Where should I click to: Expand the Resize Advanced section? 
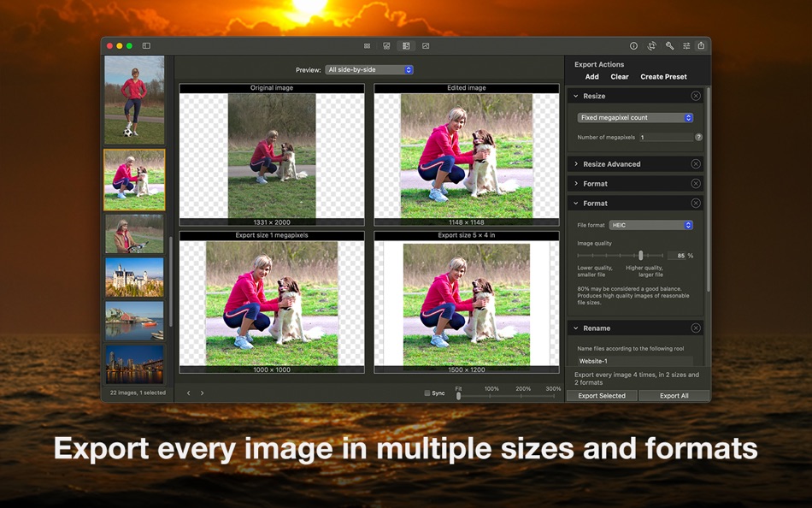pyautogui.click(x=576, y=164)
